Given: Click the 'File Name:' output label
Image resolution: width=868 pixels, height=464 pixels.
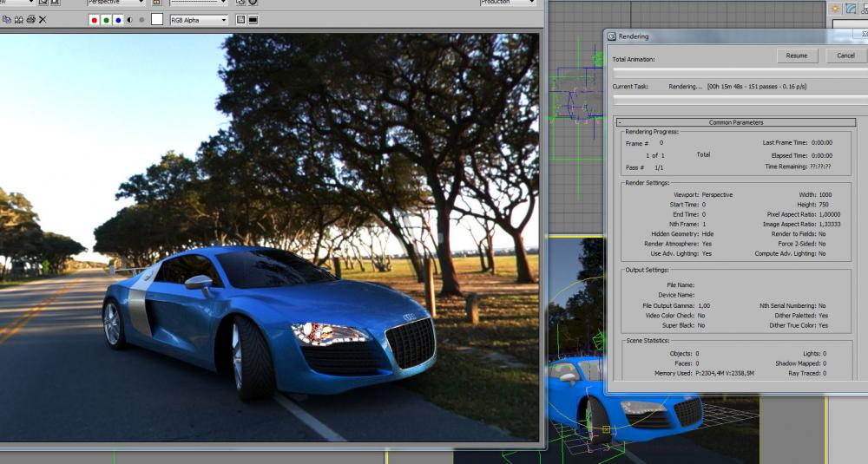Looking at the screenshot, I should tap(681, 285).
